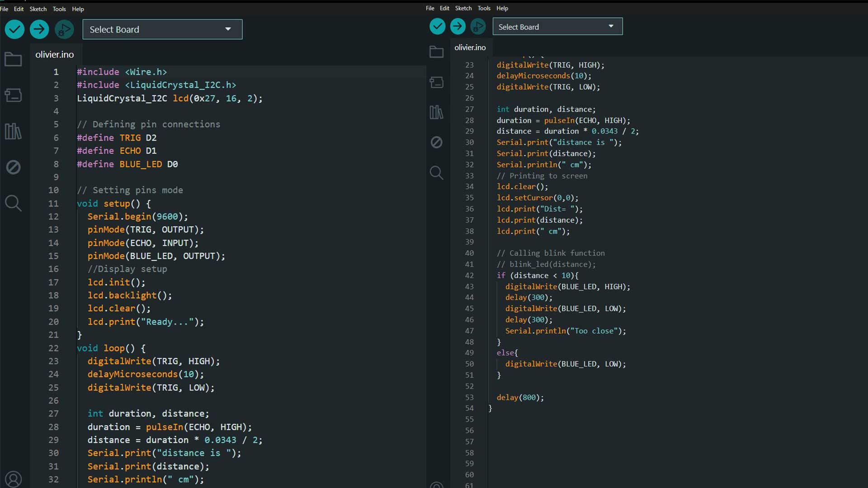
Task: Click the Verify checkmark icon in the right window
Action: 437,26
